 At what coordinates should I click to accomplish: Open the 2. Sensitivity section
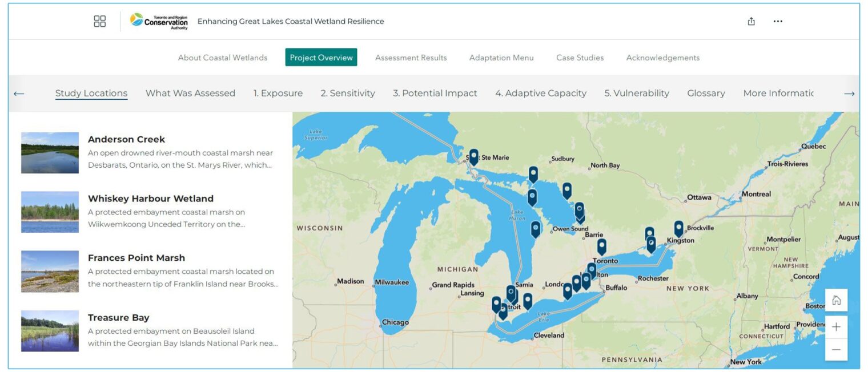(x=348, y=92)
